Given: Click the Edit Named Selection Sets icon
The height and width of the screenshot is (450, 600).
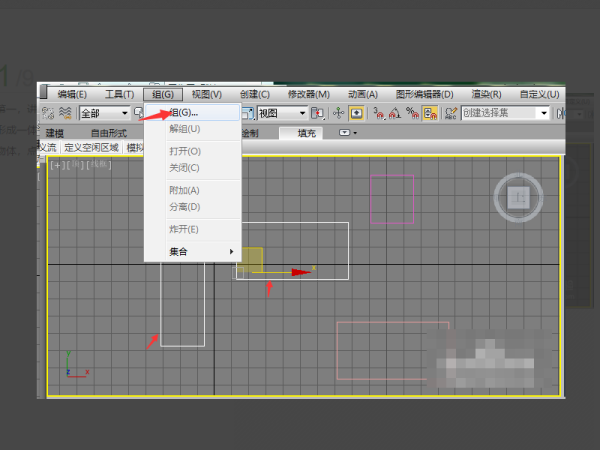Looking at the screenshot, I should tap(451, 113).
